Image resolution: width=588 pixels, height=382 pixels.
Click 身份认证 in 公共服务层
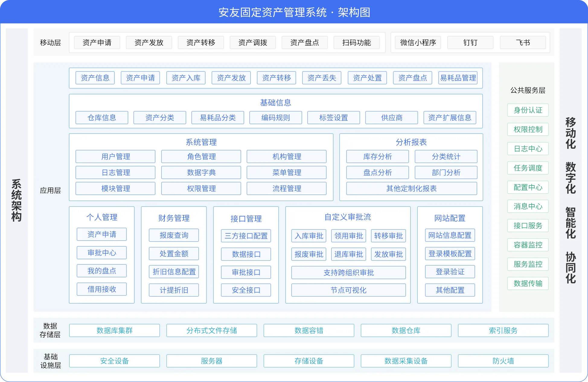click(528, 110)
